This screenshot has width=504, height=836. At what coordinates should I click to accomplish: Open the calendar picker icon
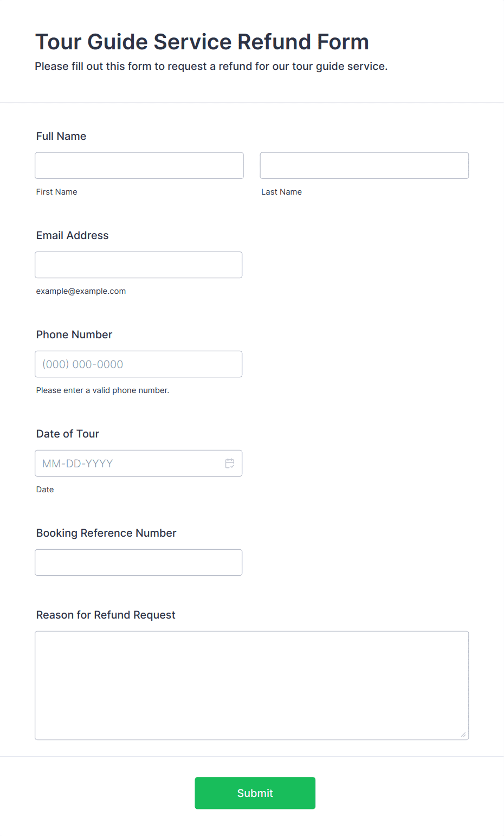click(x=230, y=464)
